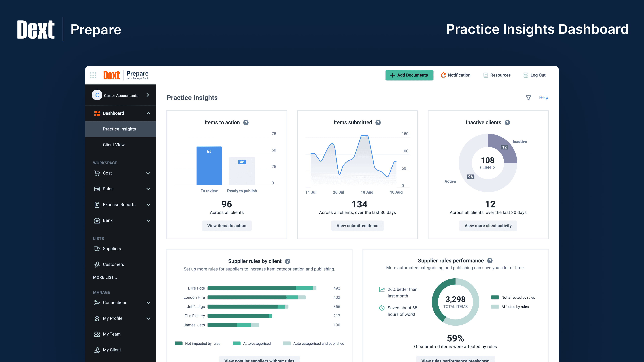This screenshot has width=644, height=362.
Task: Click the "Fil's Fishery" row label
Action: pyautogui.click(x=195, y=316)
